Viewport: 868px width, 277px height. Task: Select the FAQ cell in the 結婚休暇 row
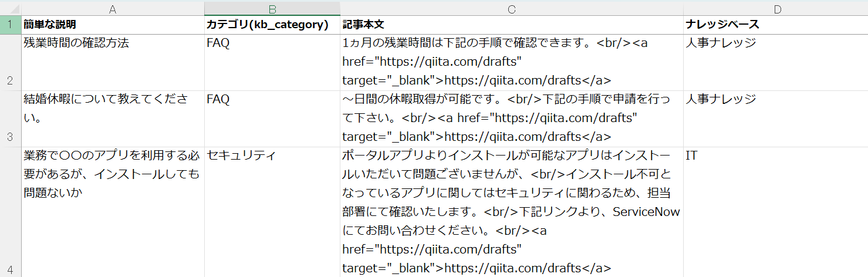(x=272, y=119)
